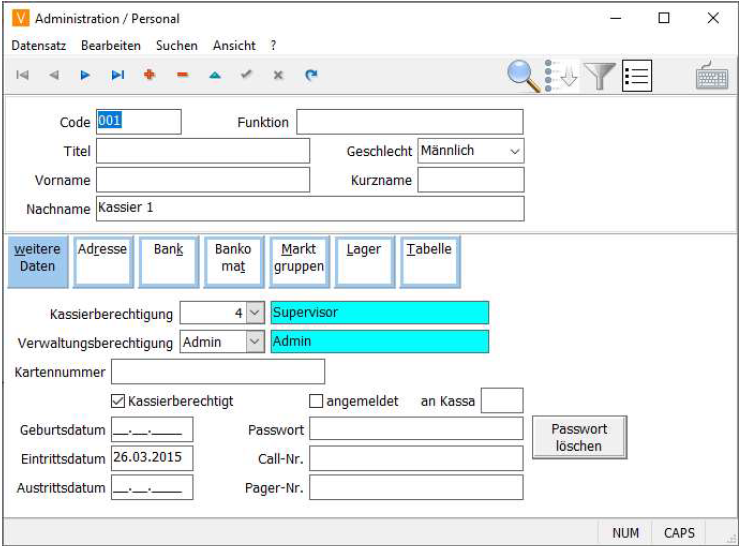This screenshot has width=740, height=546.
Task: Expand the Geschlecht dropdown
Action: click(514, 151)
